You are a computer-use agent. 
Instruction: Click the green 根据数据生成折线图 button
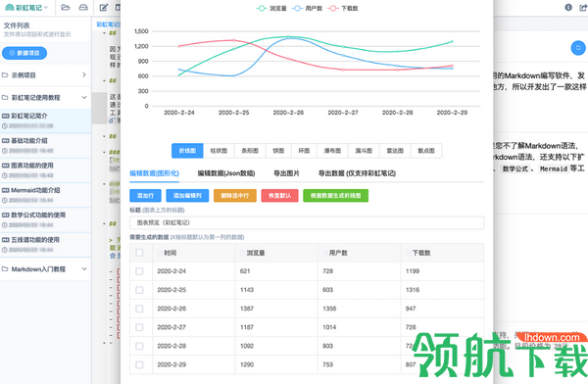(x=335, y=195)
